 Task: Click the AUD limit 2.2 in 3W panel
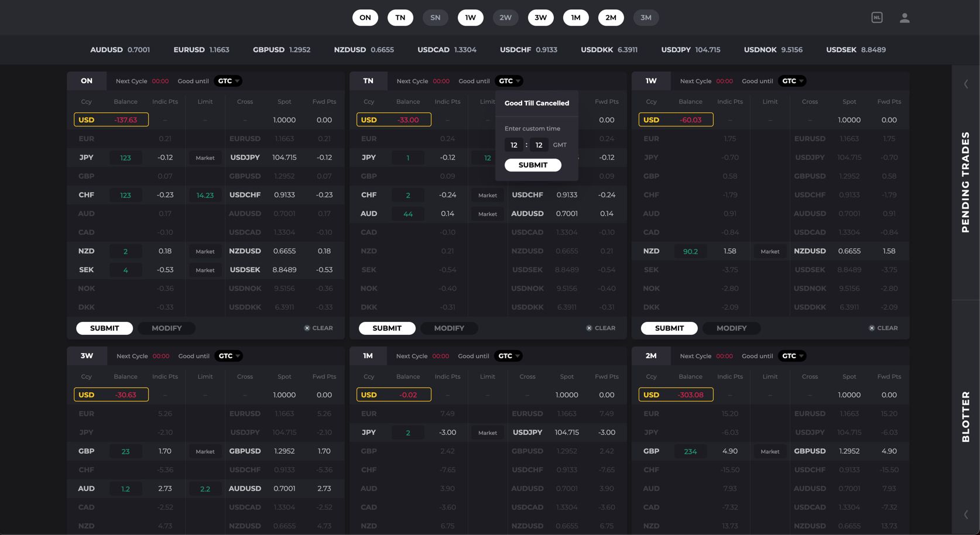pos(205,489)
